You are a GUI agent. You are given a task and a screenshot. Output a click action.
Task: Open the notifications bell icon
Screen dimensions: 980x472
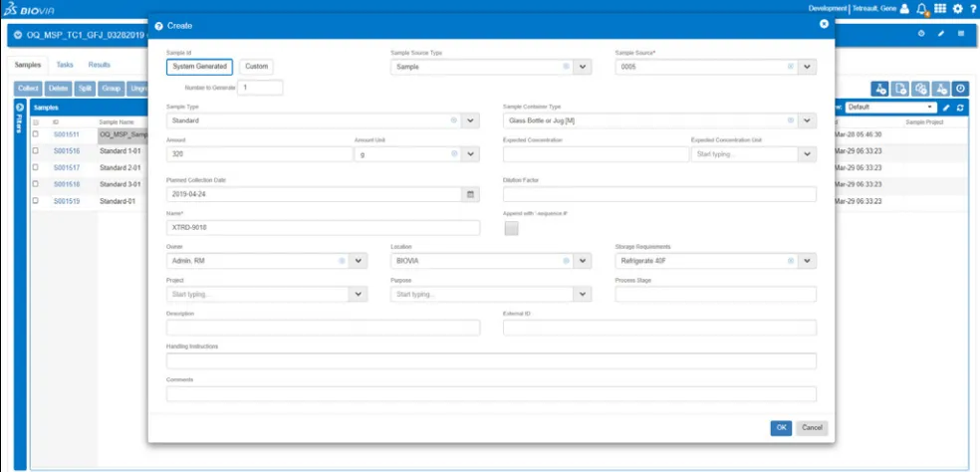click(x=922, y=8)
